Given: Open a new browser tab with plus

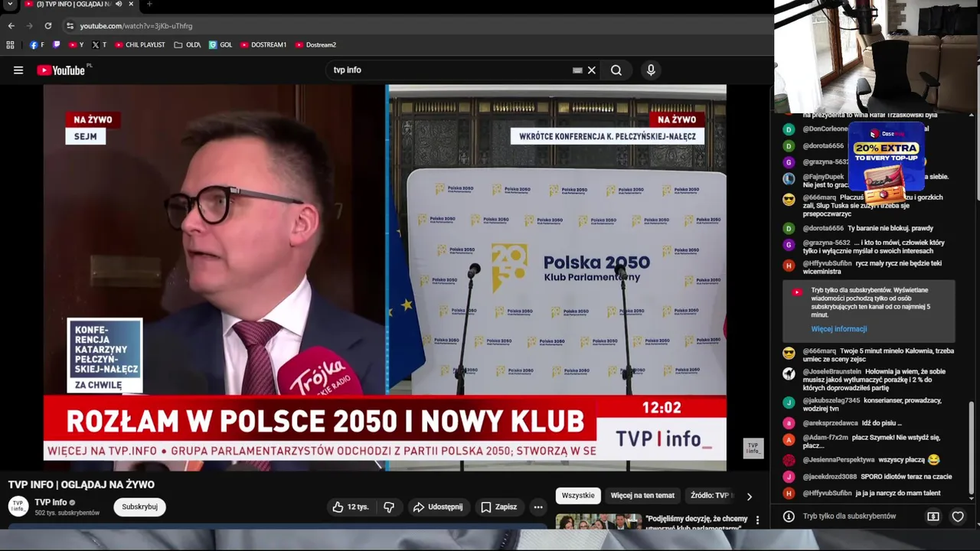Looking at the screenshot, I should 149,5.
